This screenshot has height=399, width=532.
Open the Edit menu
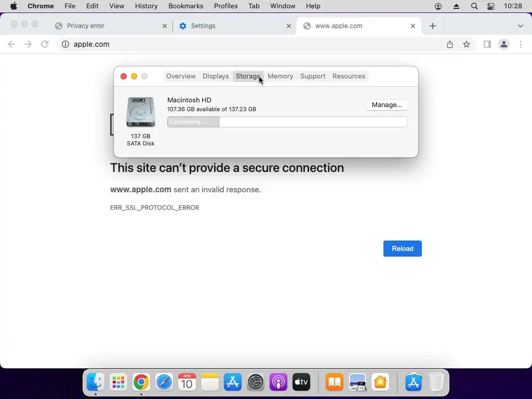click(x=92, y=6)
